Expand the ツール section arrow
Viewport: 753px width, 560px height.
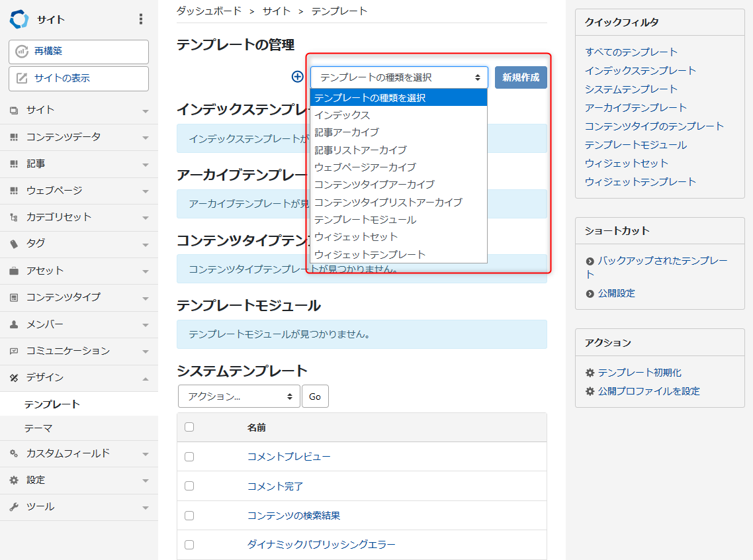(146, 508)
